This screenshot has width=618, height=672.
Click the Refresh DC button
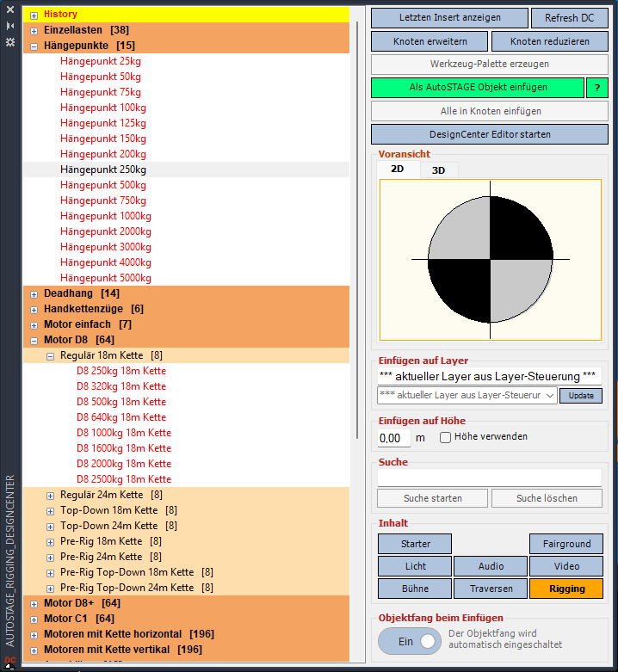click(569, 18)
